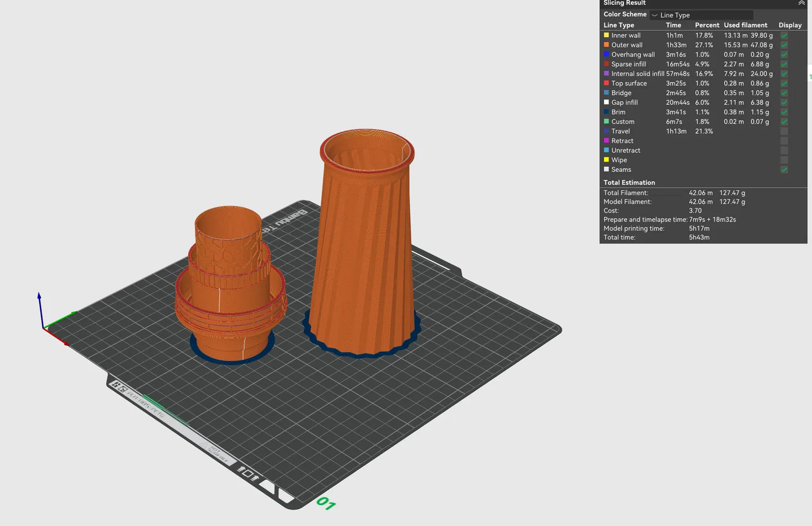
Task: Click the Travel 21.3% percentage
Action: (704, 131)
